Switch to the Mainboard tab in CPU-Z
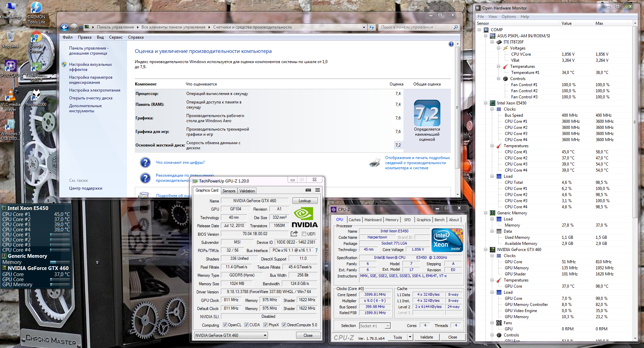Screen dimensions: 644x348 coord(373,220)
